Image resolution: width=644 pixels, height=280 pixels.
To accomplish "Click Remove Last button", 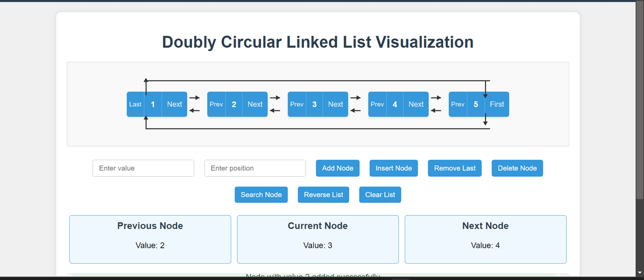I will 455,168.
